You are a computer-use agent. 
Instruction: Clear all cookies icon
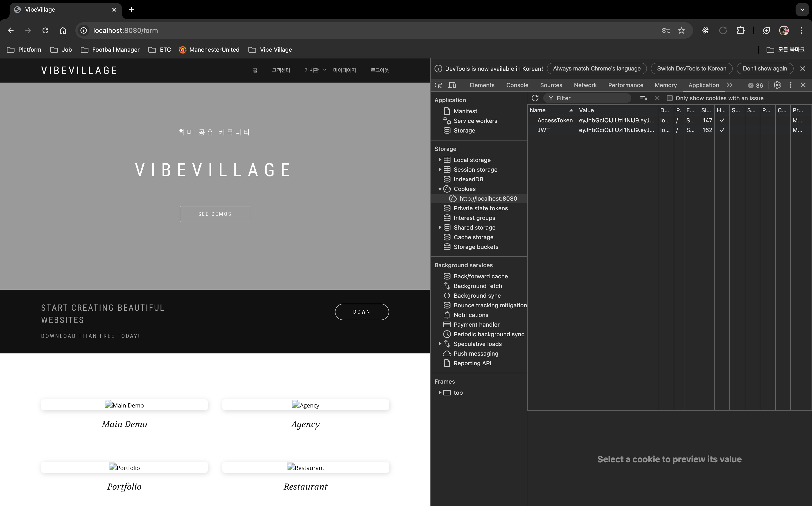pos(644,98)
